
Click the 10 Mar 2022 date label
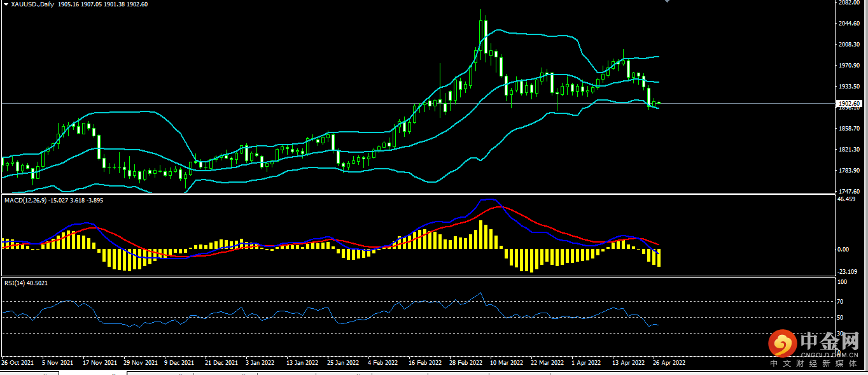pos(507,363)
